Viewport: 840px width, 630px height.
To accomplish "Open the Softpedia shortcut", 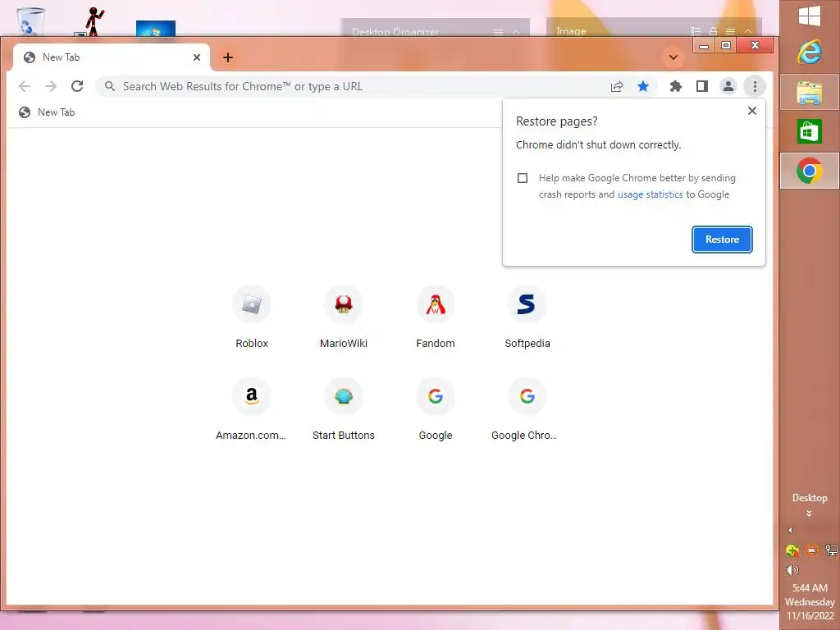I will pos(527,317).
